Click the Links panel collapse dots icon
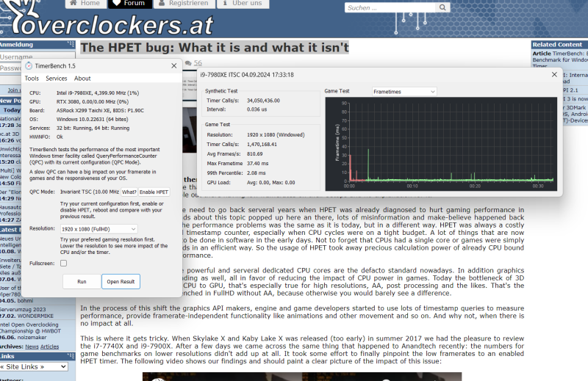 pyautogui.click(x=71, y=356)
